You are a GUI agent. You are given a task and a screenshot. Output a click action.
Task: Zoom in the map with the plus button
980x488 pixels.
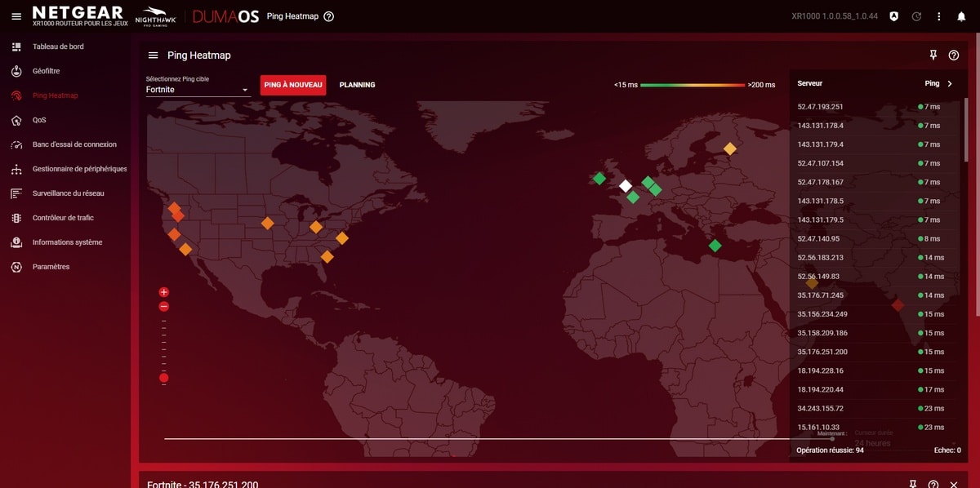(164, 292)
